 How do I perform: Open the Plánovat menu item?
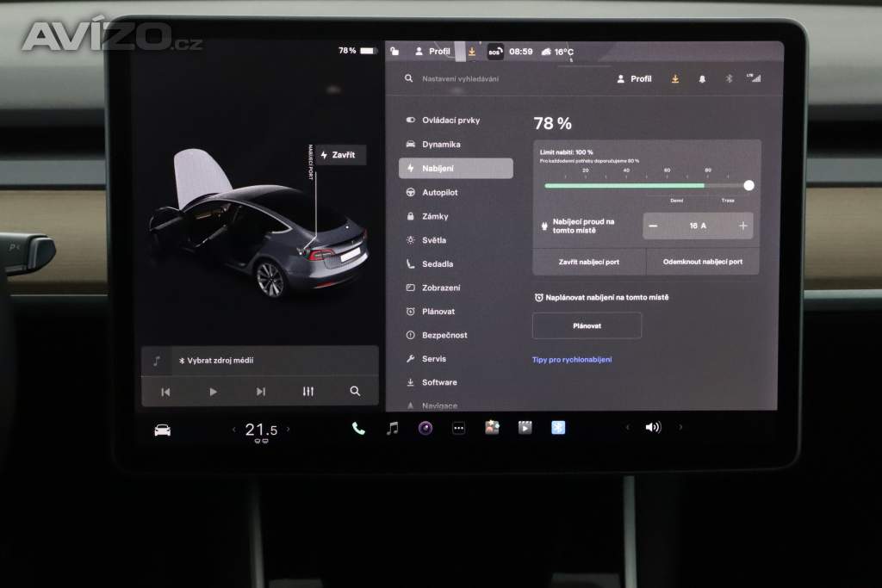[x=431, y=312]
